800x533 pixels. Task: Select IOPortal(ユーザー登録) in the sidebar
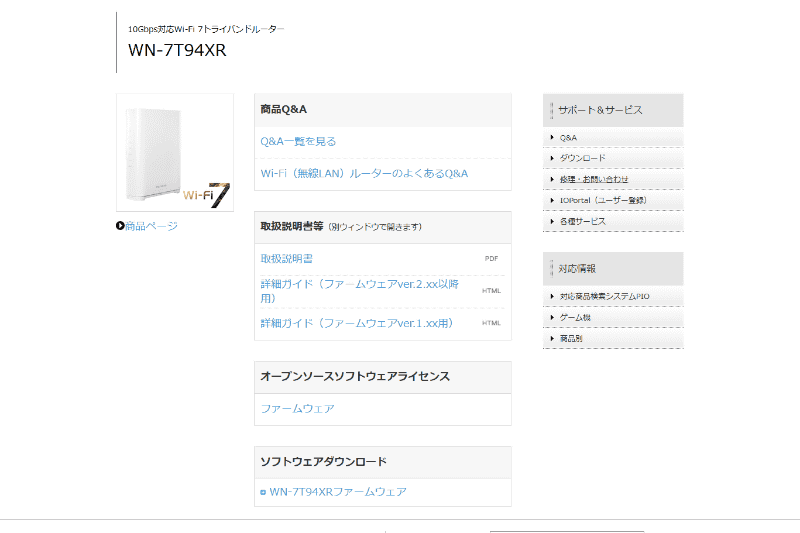(603, 200)
